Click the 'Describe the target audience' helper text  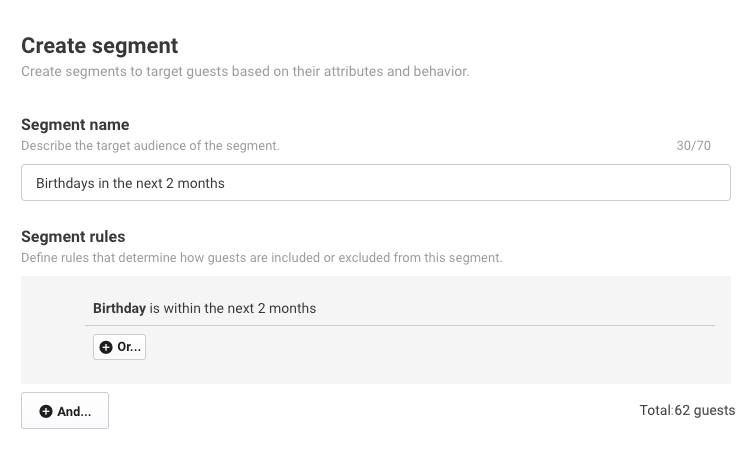tap(150, 146)
